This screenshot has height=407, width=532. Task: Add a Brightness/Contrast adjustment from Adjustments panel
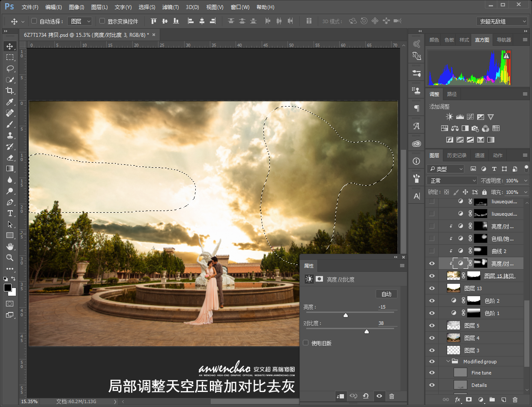click(x=449, y=117)
